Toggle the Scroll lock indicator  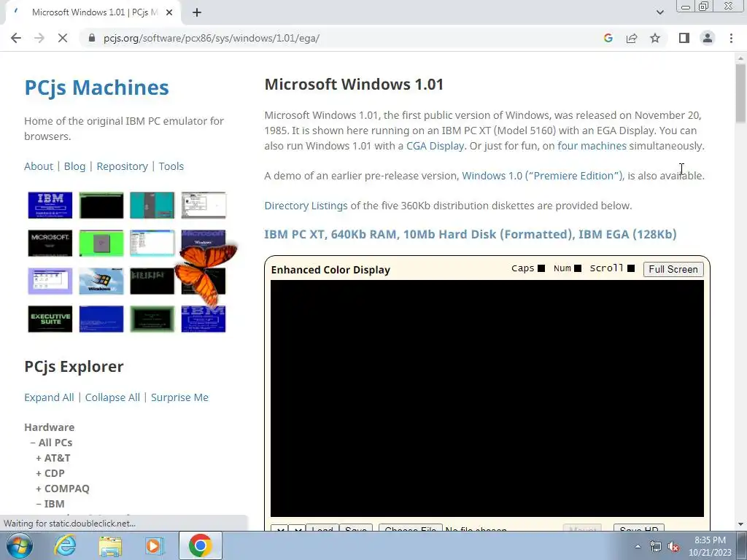pos(631,268)
